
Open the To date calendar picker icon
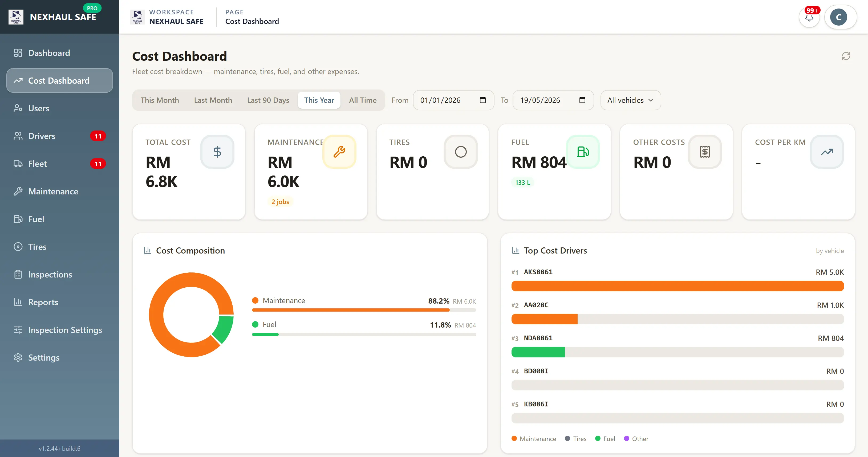[582, 100]
